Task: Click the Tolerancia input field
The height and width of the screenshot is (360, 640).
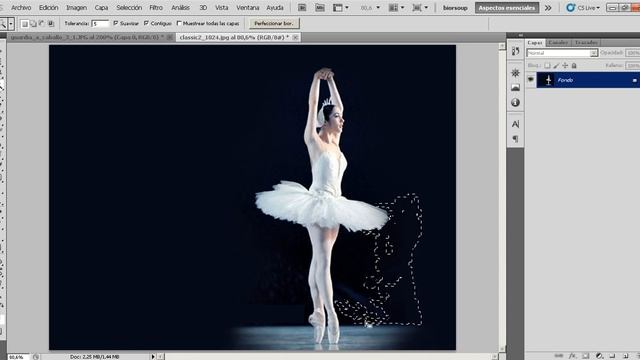Action: (x=100, y=24)
